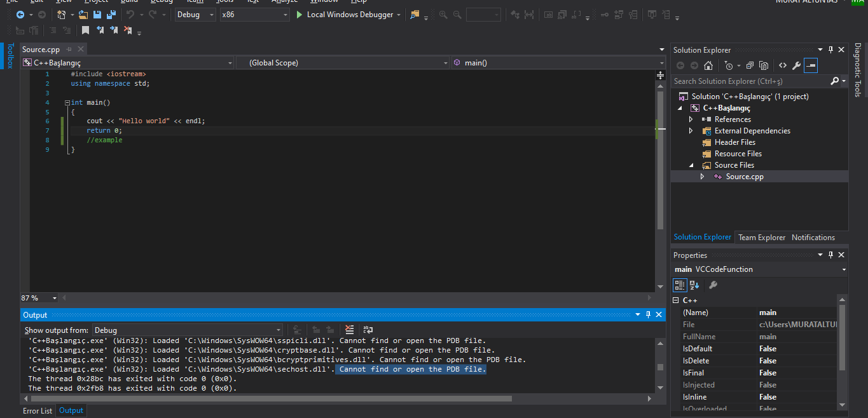Viewport: 868px width, 418px height.
Task: Open Properties via the wrench icon
Action: [796, 65]
